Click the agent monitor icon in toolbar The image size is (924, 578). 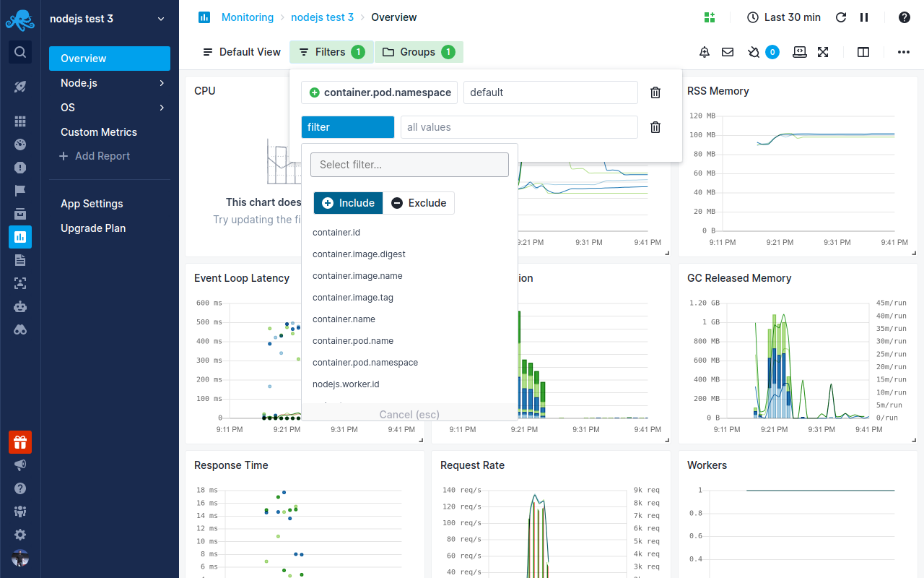[x=800, y=52]
